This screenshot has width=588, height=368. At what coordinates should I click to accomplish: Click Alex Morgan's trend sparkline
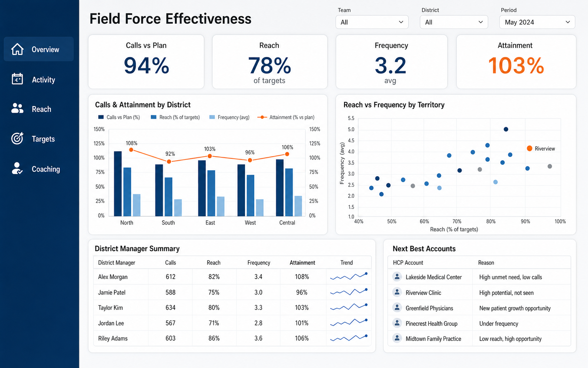click(x=349, y=276)
